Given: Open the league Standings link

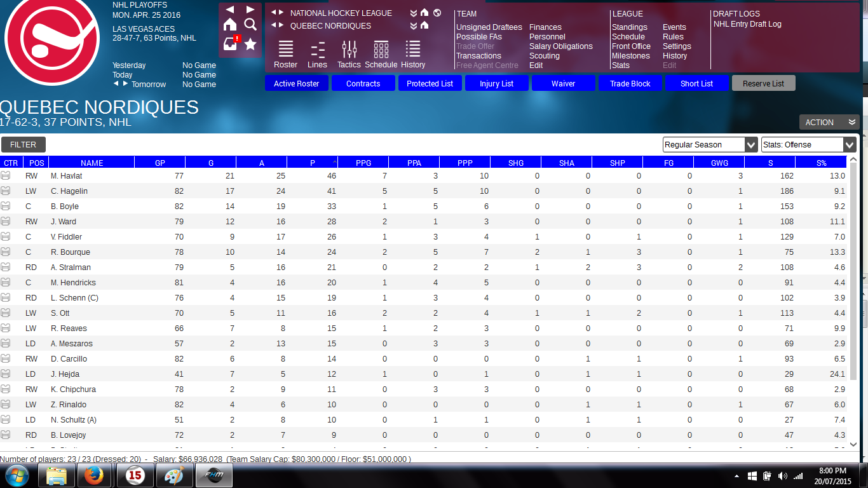Looking at the screenshot, I should [630, 27].
